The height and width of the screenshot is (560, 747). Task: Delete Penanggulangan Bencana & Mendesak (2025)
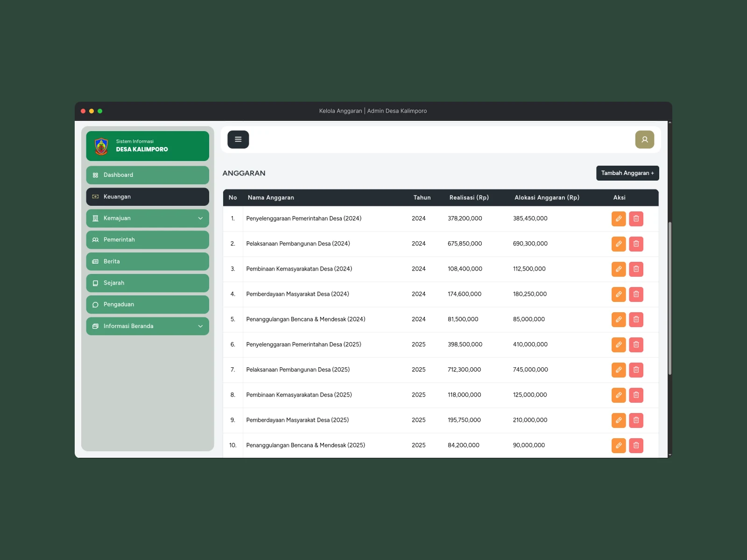636,446
